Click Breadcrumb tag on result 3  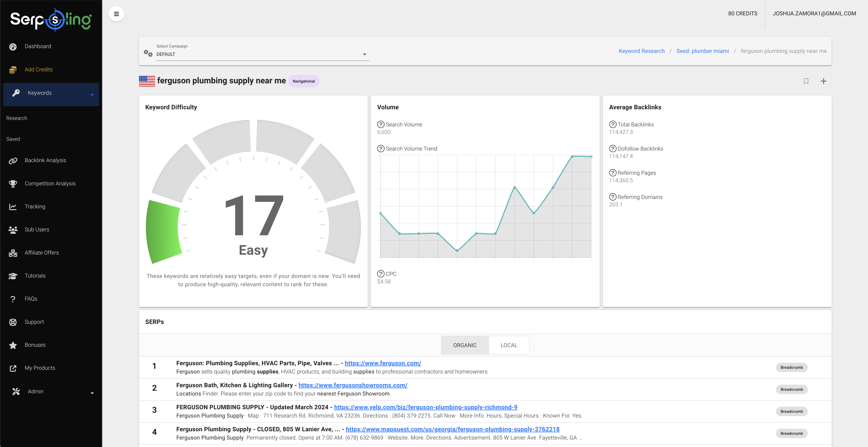792,411
